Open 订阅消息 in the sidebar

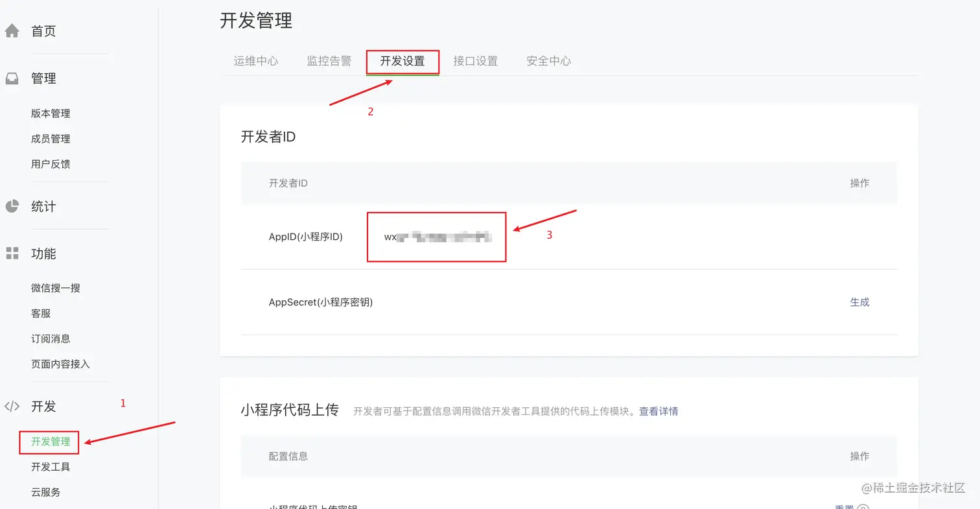[x=52, y=338]
